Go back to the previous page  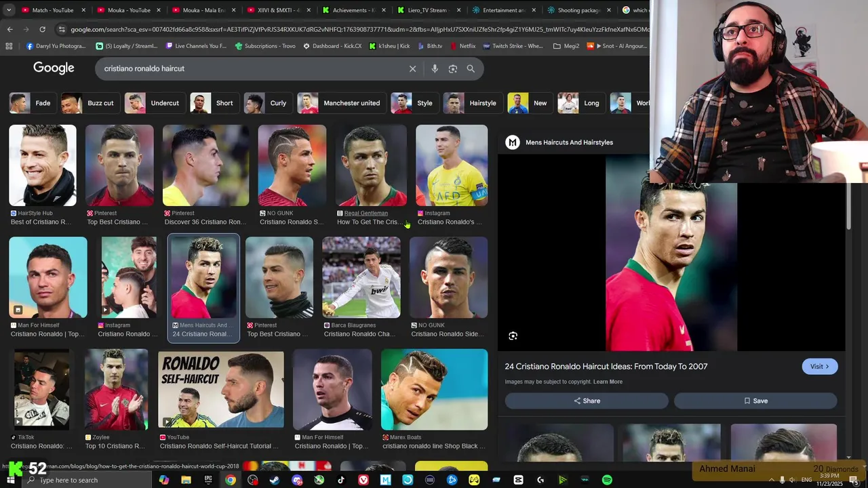pos(9,29)
